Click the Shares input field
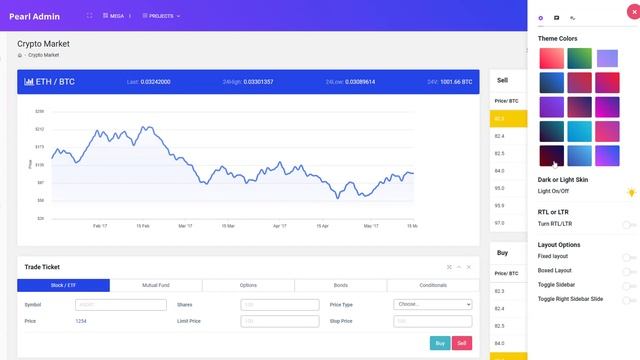This screenshot has width=640, height=360. [280, 304]
